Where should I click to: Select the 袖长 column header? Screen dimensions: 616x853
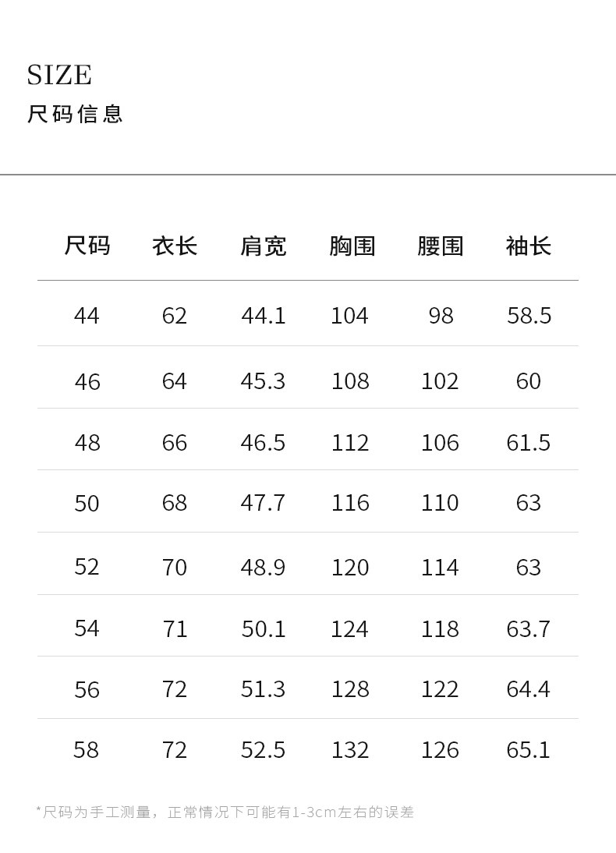pyautogui.click(x=529, y=246)
